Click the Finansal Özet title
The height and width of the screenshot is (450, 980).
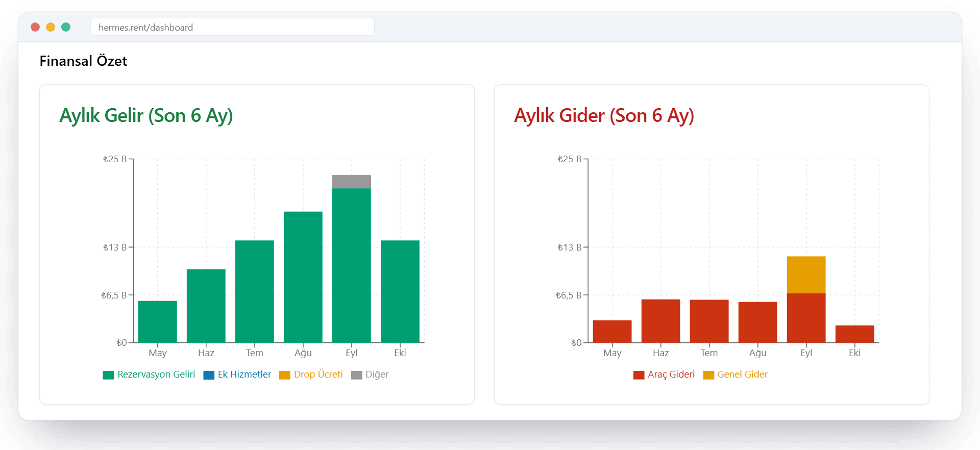pyautogui.click(x=83, y=61)
